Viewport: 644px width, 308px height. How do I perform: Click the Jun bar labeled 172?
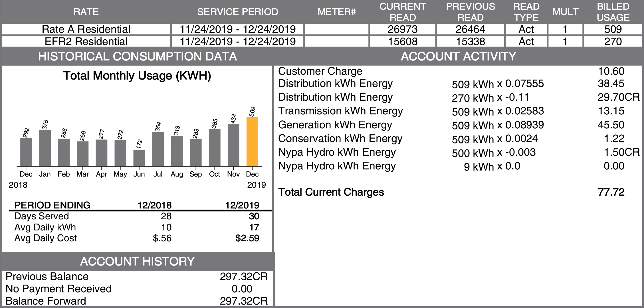coord(139,158)
